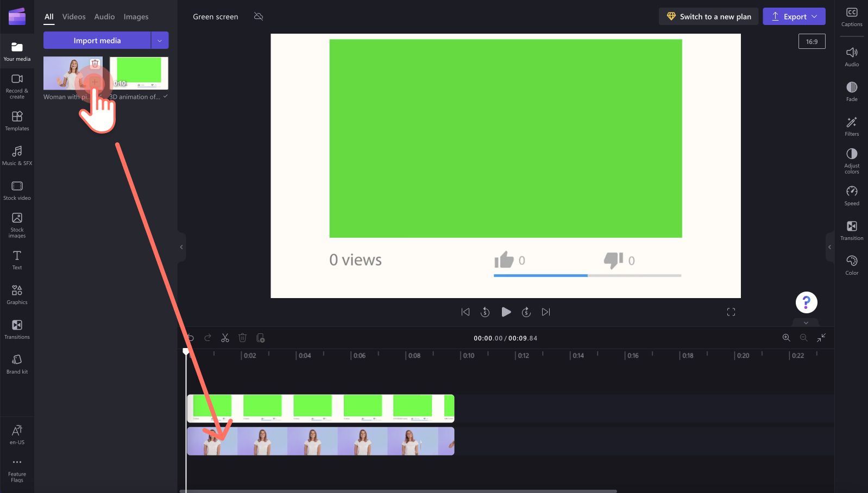Select the green screen timeline clip

click(x=320, y=408)
